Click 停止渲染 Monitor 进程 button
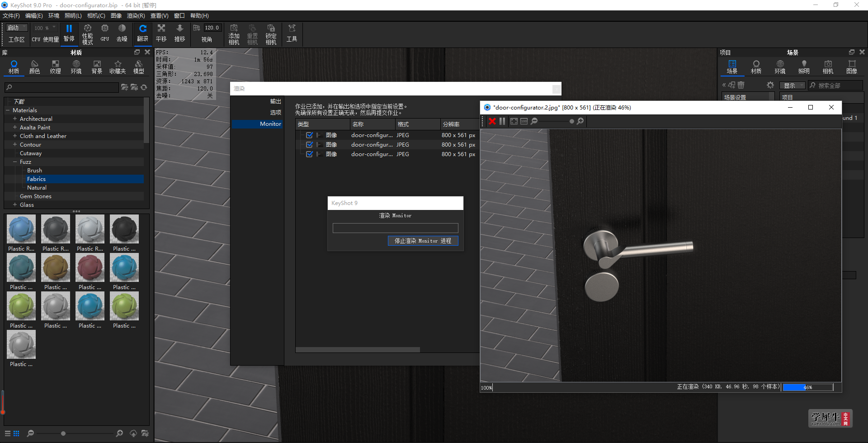 pos(423,241)
